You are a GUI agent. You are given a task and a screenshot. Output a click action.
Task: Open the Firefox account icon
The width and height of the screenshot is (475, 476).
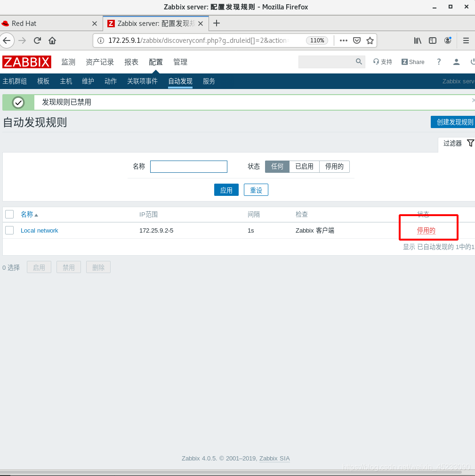click(x=448, y=40)
